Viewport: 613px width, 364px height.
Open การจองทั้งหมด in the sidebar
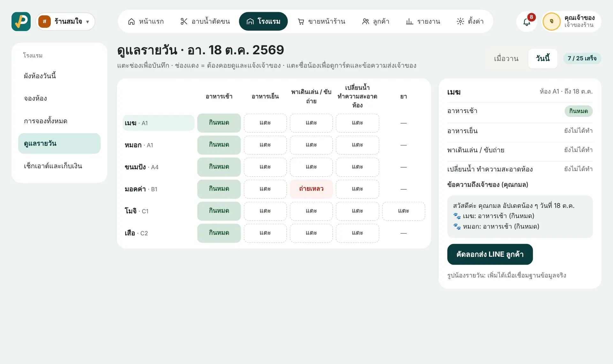click(x=59, y=121)
